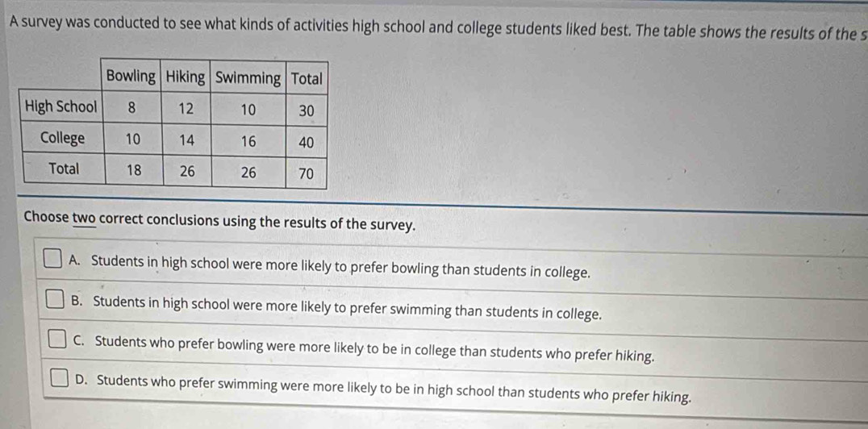This screenshot has height=429, width=868.
Task: Tick the checkbox beside option D
Action: 61,378
